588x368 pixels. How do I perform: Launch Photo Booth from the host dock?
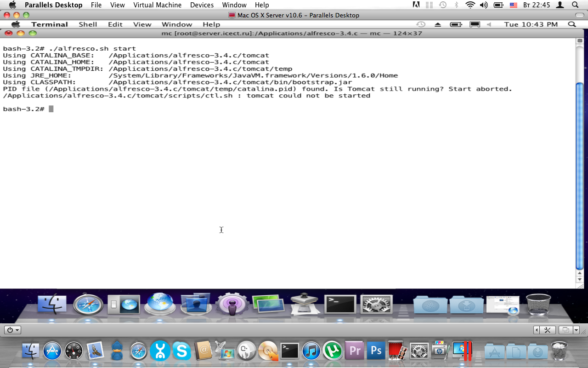tap(397, 351)
